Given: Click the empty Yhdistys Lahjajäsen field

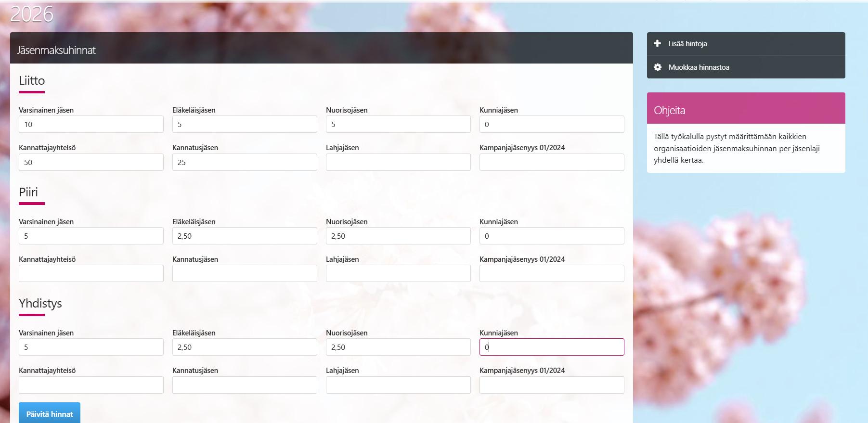Looking at the screenshot, I should (398, 385).
